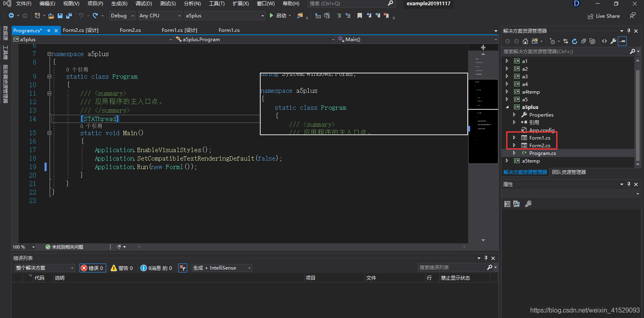Click the alphabetical sort icon in Properties panel

tap(516, 204)
